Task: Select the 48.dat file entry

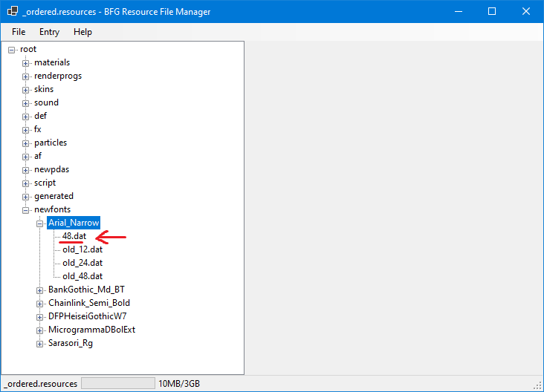Action: pos(74,236)
